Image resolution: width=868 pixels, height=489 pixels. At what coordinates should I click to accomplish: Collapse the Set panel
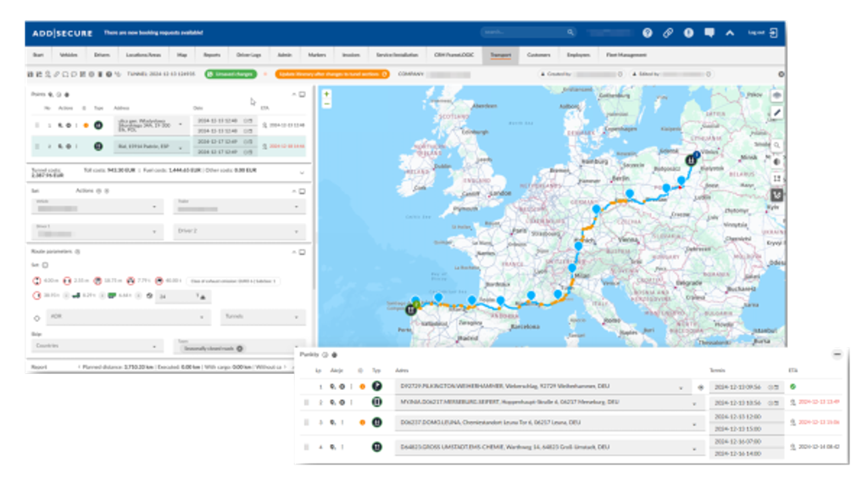[x=294, y=192]
